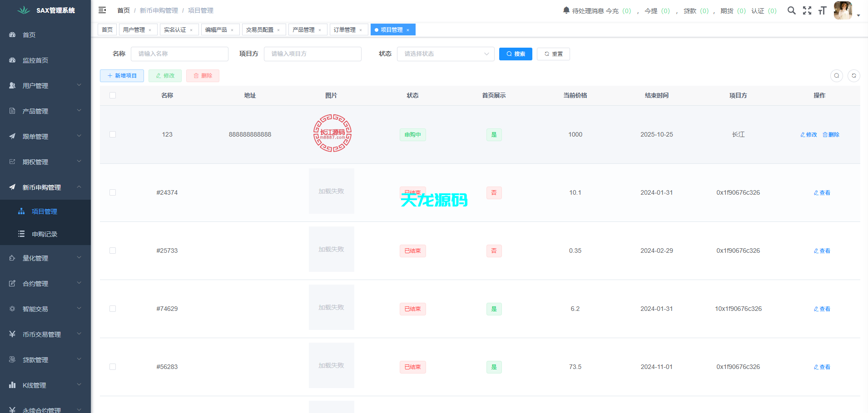Viewport: 868px width, 413px height.
Task: Open the table search icon above the list
Action: click(x=837, y=76)
